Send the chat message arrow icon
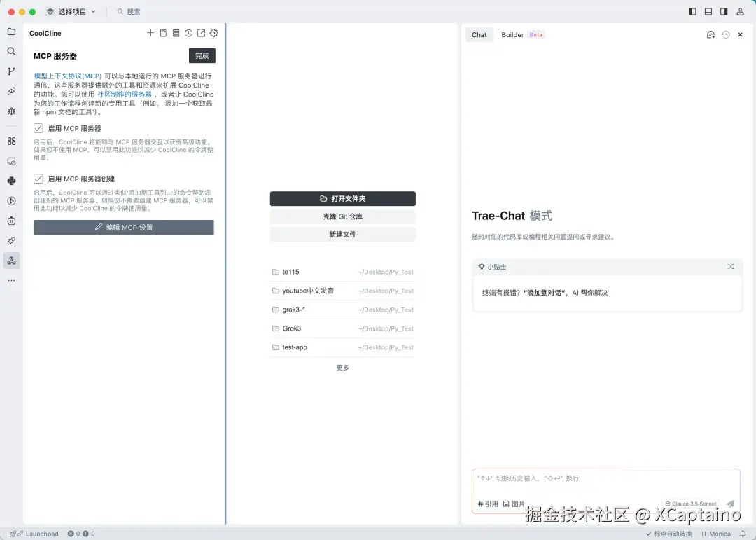 (730, 504)
